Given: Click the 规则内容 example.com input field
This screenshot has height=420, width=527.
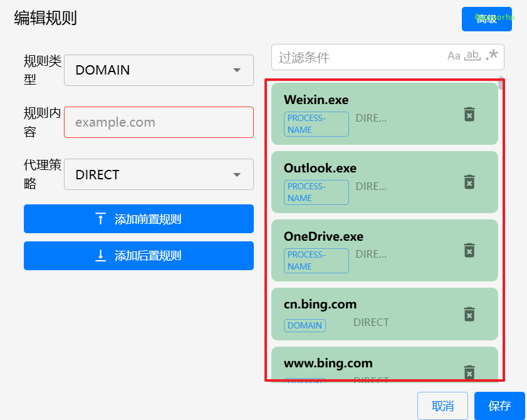Looking at the screenshot, I should pos(159,122).
